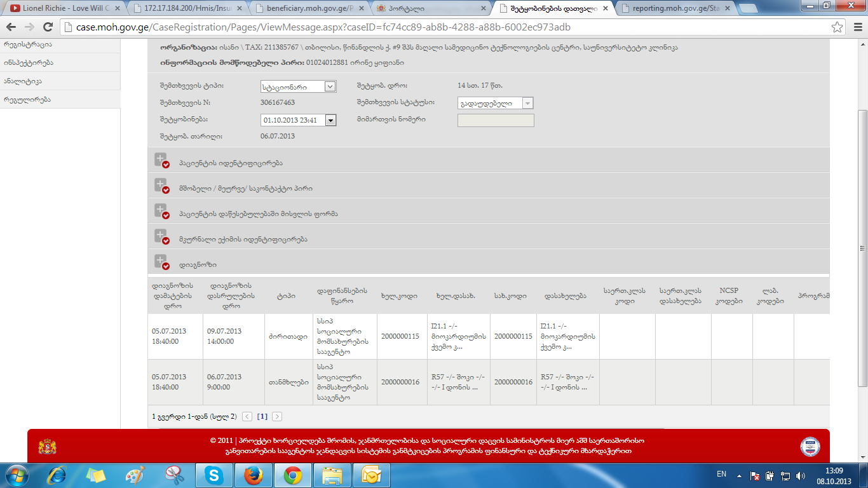Open the შემთხვევის სტატუსი dropdown

coord(527,104)
